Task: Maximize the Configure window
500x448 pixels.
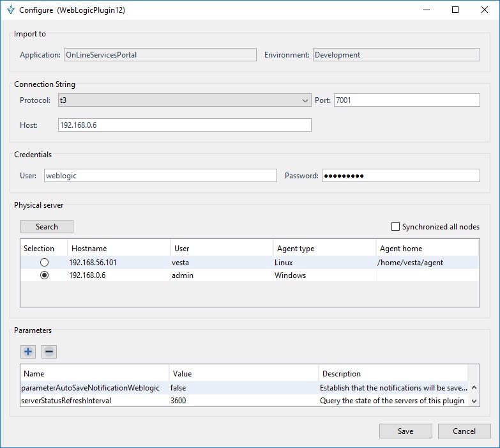Action: tap(455, 10)
